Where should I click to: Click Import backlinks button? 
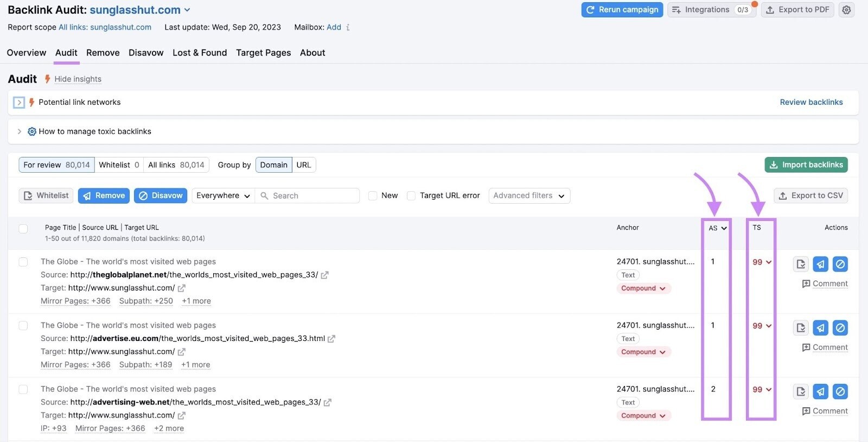click(x=806, y=165)
